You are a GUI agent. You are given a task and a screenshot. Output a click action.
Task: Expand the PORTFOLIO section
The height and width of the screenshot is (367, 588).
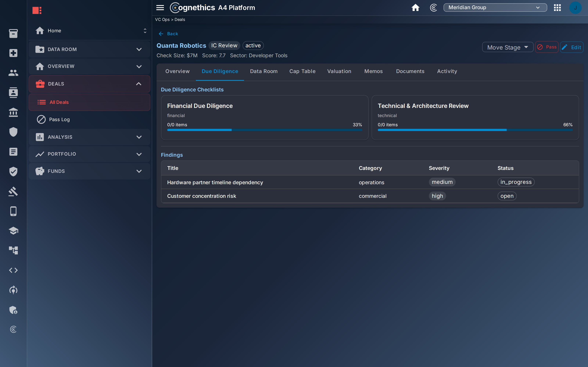tap(89, 154)
